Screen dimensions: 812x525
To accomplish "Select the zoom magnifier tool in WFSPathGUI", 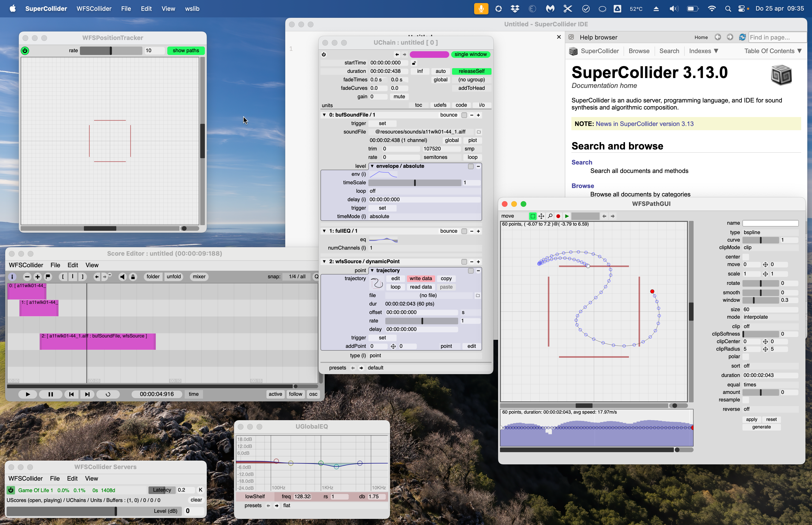I will click(550, 216).
